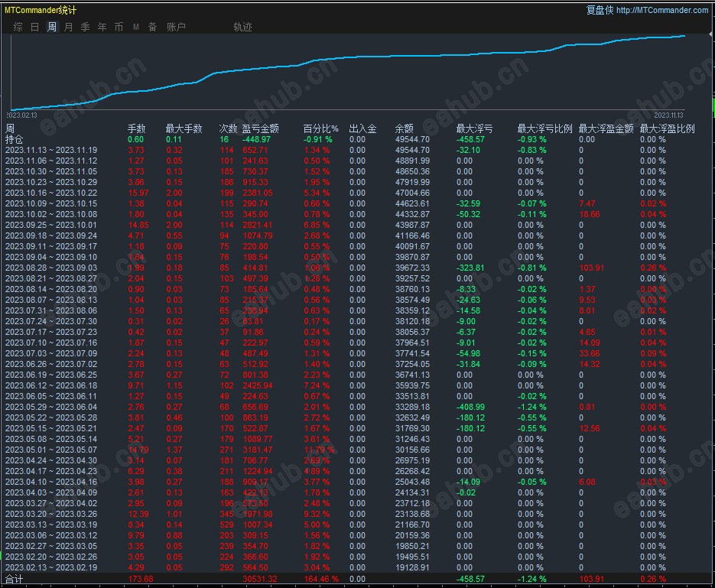This screenshot has height=588, width=715.
Task: Click the 最大浮盈比例 column header
Action: 667,128
